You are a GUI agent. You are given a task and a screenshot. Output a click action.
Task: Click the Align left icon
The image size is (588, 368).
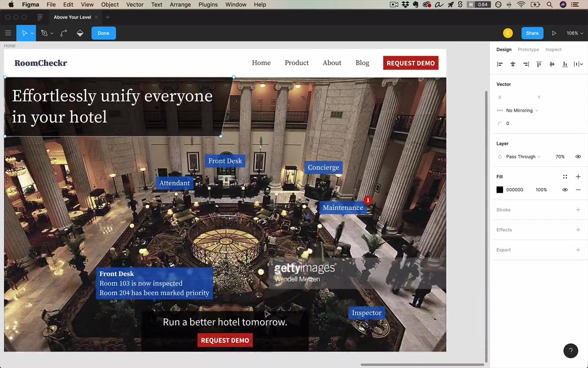tap(500, 64)
